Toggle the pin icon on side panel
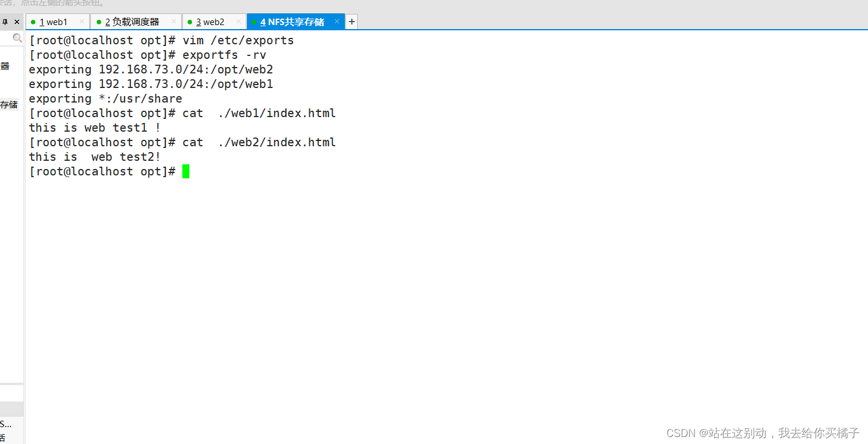 pos(5,22)
